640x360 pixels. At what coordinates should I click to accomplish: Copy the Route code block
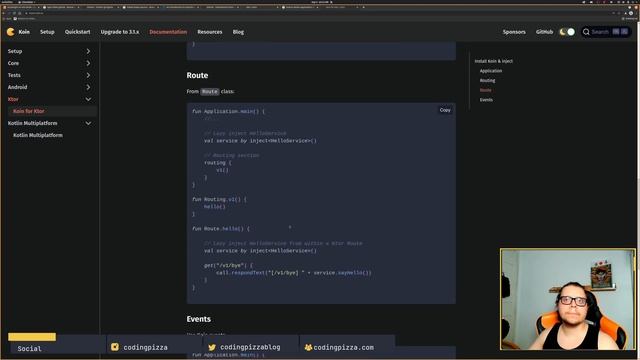445,110
